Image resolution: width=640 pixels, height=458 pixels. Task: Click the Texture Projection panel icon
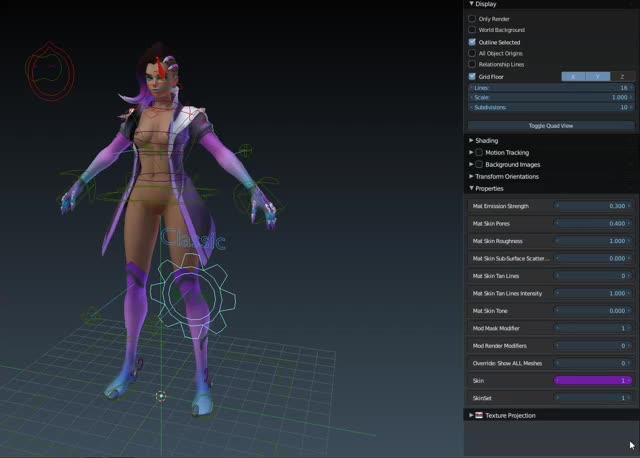click(x=479, y=415)
